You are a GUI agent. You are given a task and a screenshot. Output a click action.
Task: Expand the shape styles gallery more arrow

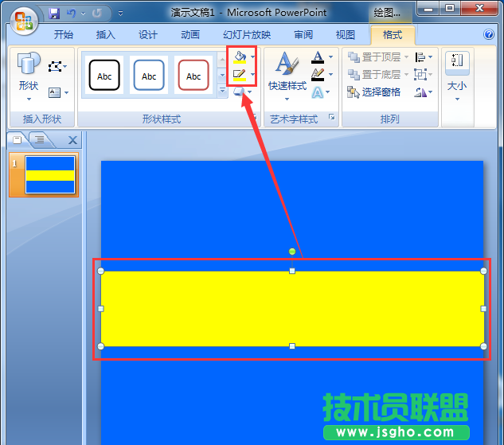click(x=222, y=92)
